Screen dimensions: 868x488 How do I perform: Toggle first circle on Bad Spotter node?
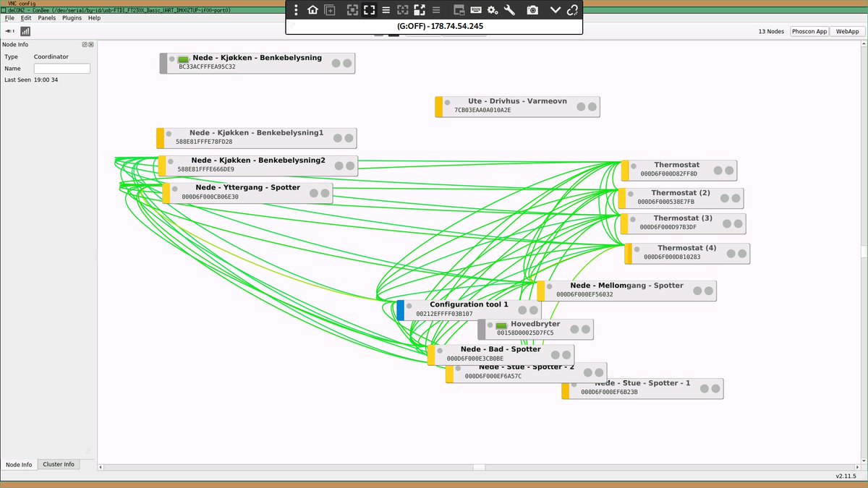click(556, 355)
